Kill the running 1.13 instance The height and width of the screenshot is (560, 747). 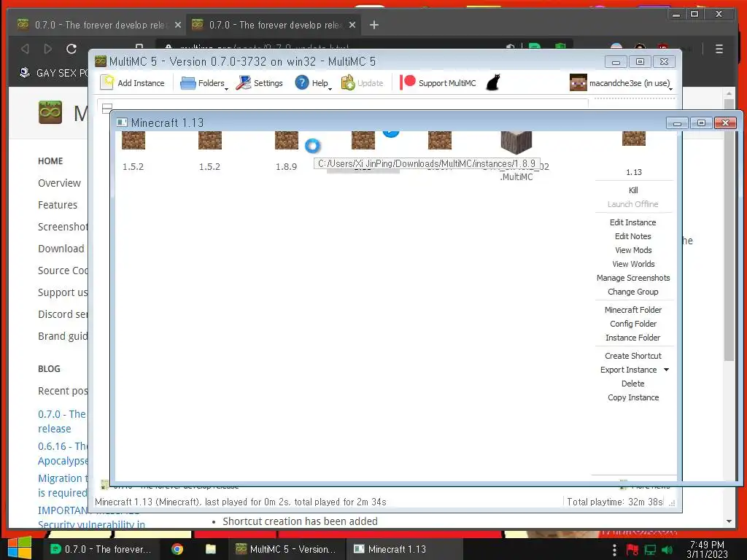(633, 190)
